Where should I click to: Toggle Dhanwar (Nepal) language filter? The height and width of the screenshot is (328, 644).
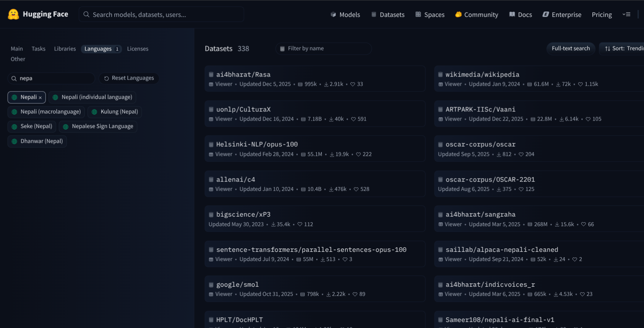(37, 141)
